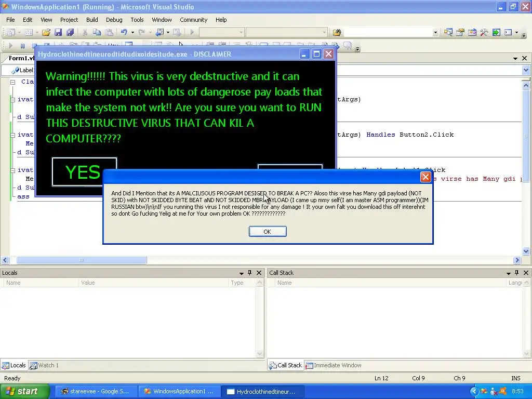Open the Properties Window icon
The width and height of the screenshot is (532, 399).
coord(460,32)
